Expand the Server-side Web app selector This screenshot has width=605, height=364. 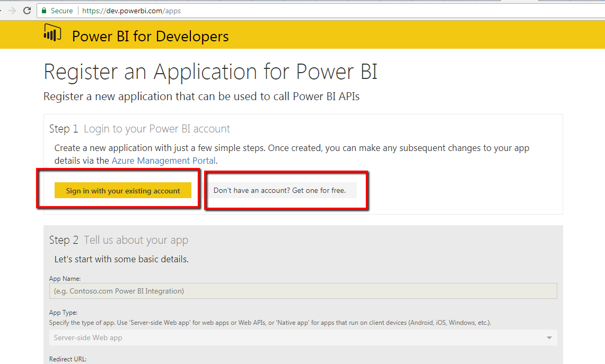pos(302,338)
